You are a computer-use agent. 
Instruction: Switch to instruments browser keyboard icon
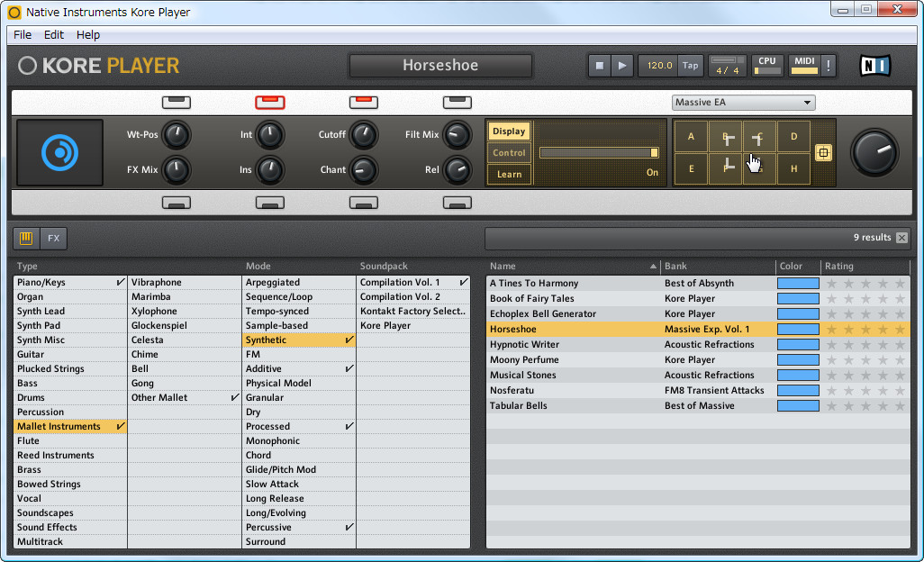(26, 238)
